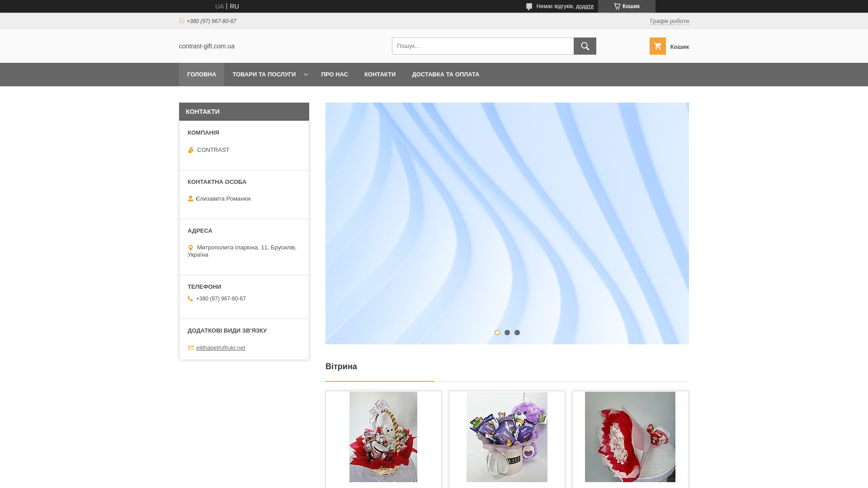Select the first slider dot

(x=497, y=333)
